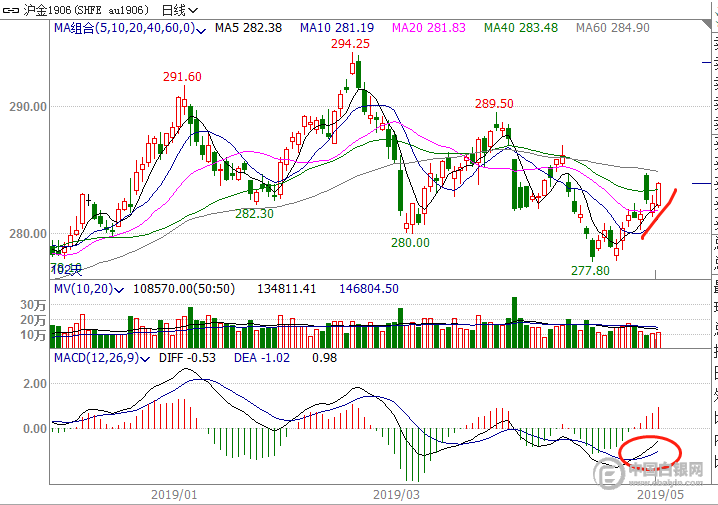Open the 日线 period dropdown

point(180,10)
